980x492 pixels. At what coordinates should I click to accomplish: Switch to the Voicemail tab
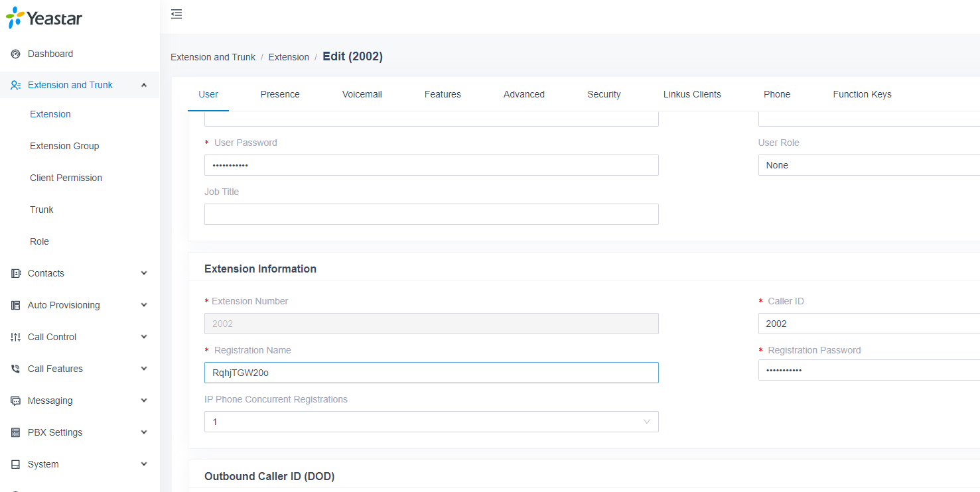[x=362, y=94]
